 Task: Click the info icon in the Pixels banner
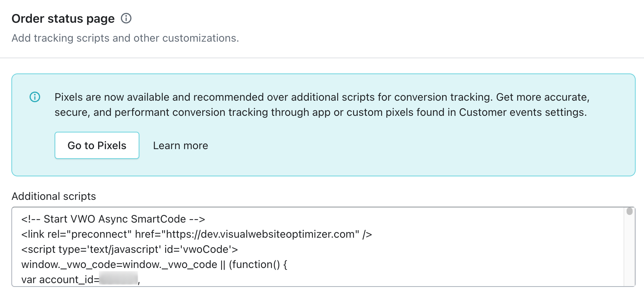(35, 97)
